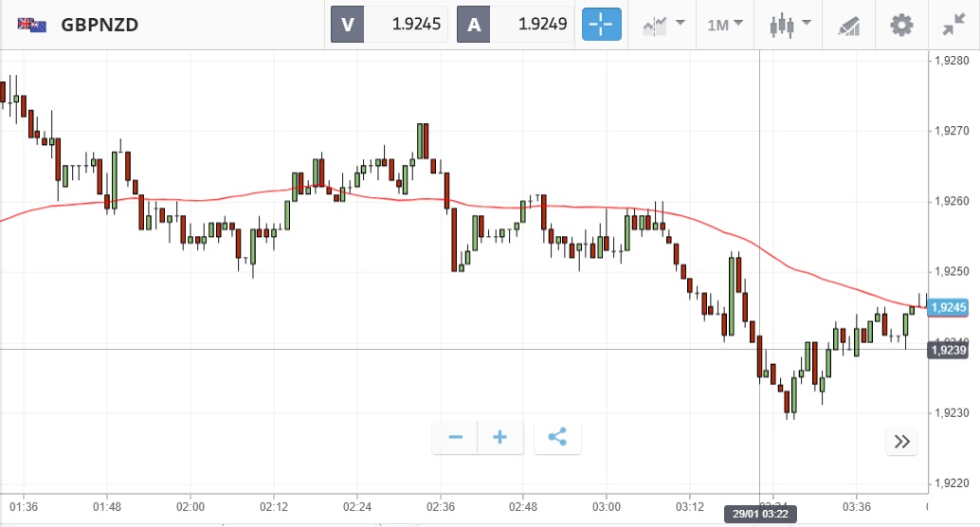Zoom out the chart with minus button
Screen dimensions: 980x527
pos(455,438)
